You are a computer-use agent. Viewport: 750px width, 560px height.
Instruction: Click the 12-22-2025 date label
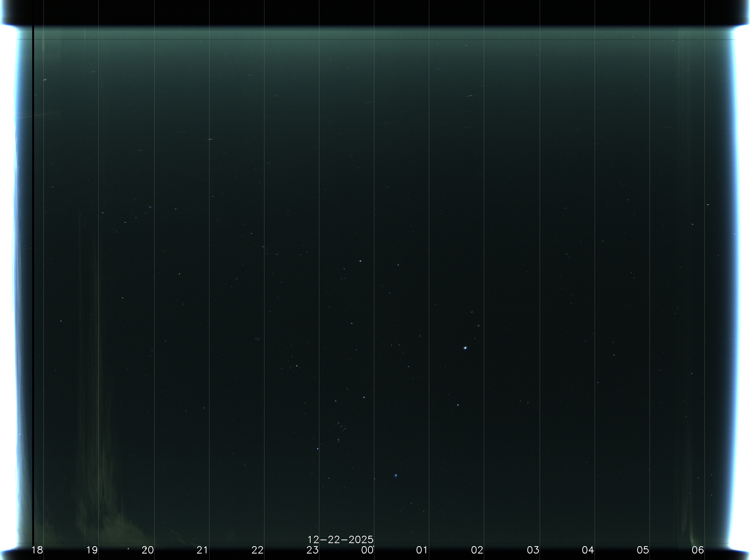point(340,539)
